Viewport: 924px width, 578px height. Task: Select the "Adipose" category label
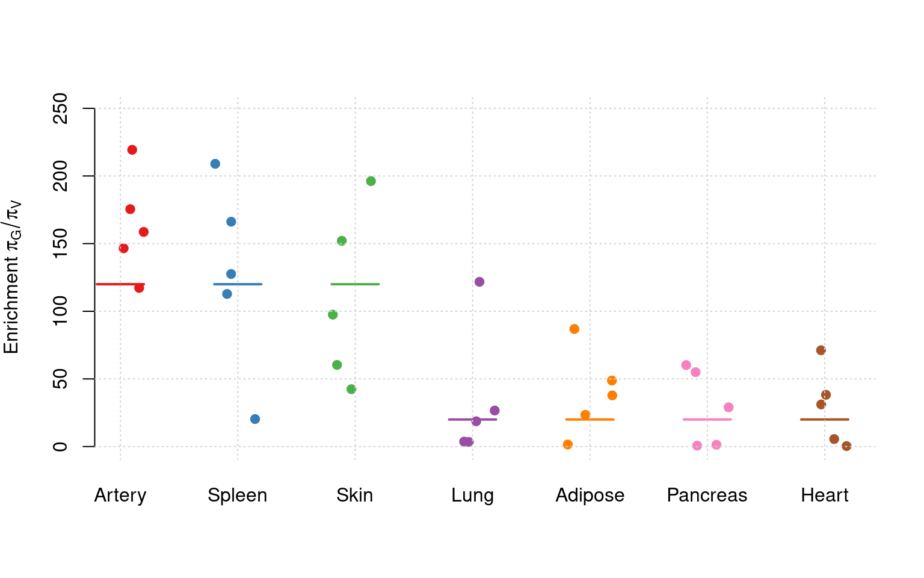click(590, 496)
